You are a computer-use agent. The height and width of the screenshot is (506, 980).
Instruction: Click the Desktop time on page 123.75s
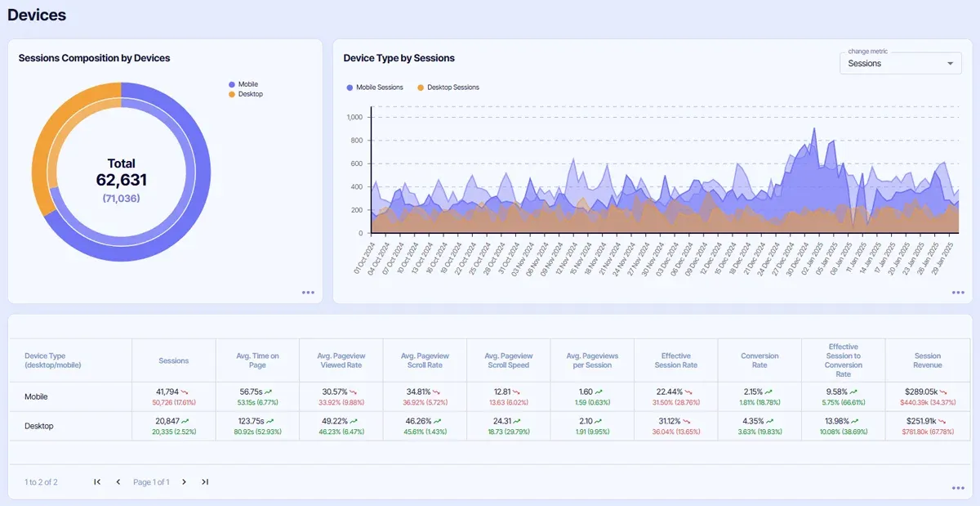pos(251,421)
